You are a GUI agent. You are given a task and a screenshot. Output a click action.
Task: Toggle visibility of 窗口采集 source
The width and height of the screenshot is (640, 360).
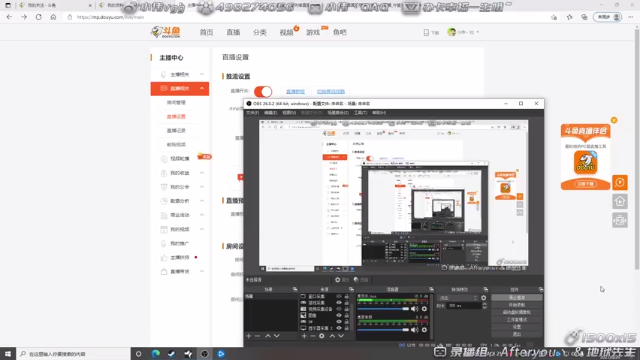click(x=339, y=296)
